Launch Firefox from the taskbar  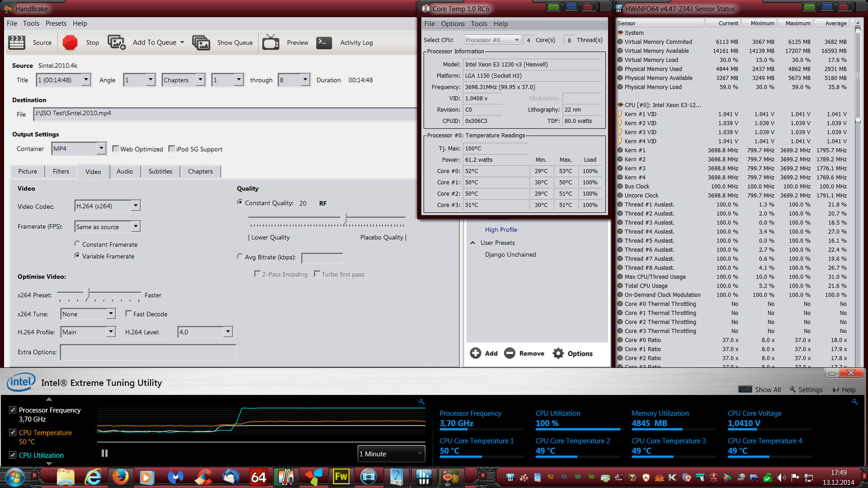(x=120, y=477)
